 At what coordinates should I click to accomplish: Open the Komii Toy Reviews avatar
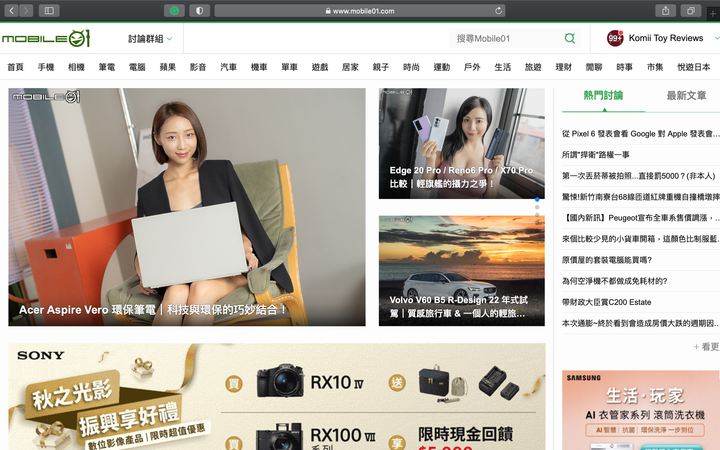point(615,38)
